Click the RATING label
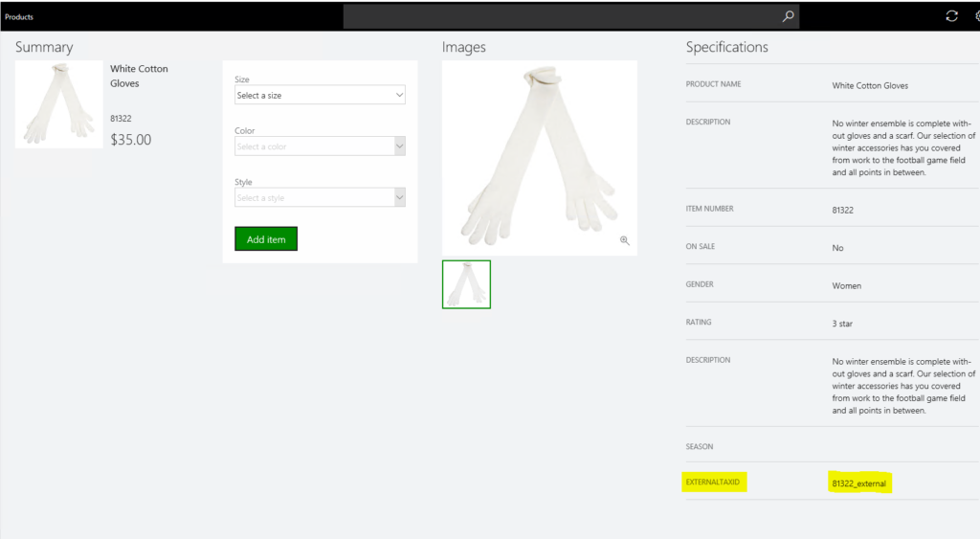The height and width of the screenshot is (539, 980). [x=698, y=322]
